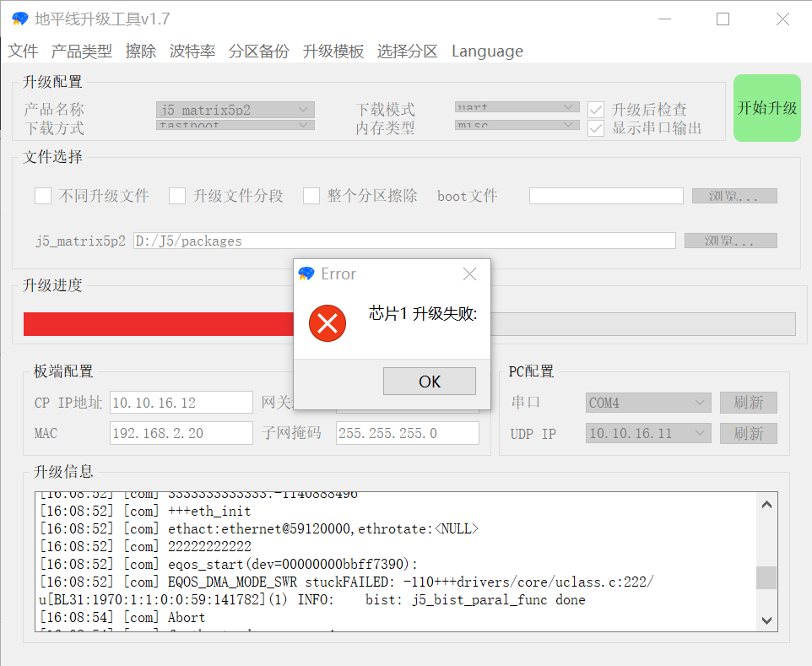Viewport: 812px width, 666px height.
Task: Minimize the upgrade tool window
Action: [663, 19]
